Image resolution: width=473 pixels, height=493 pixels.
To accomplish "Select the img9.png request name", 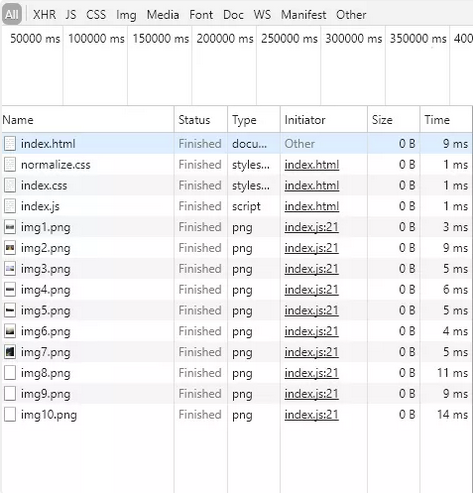I will (x=46, y=394).
